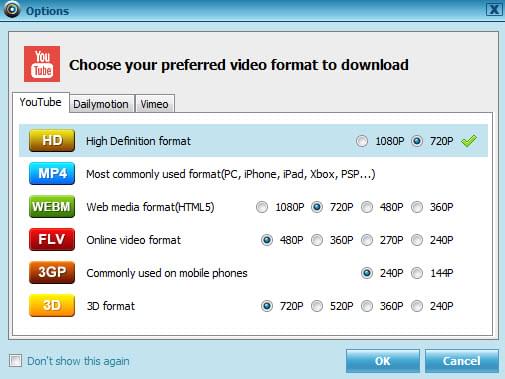Pick 520P for 3D format

(x=317, y=306)
